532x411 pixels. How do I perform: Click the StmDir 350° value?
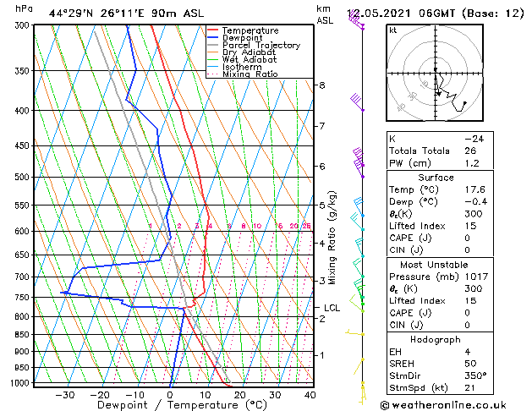[475, 375]
